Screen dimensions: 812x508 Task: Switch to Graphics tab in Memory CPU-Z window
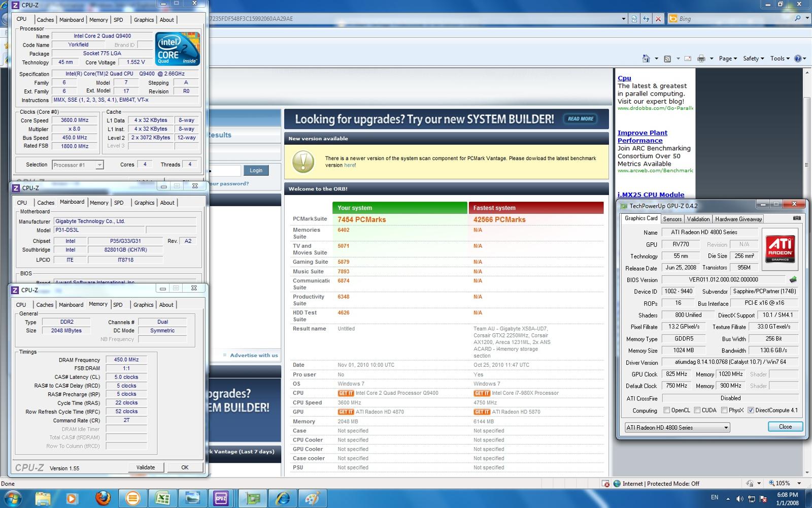pyautogui.click(x=143, y=305)
